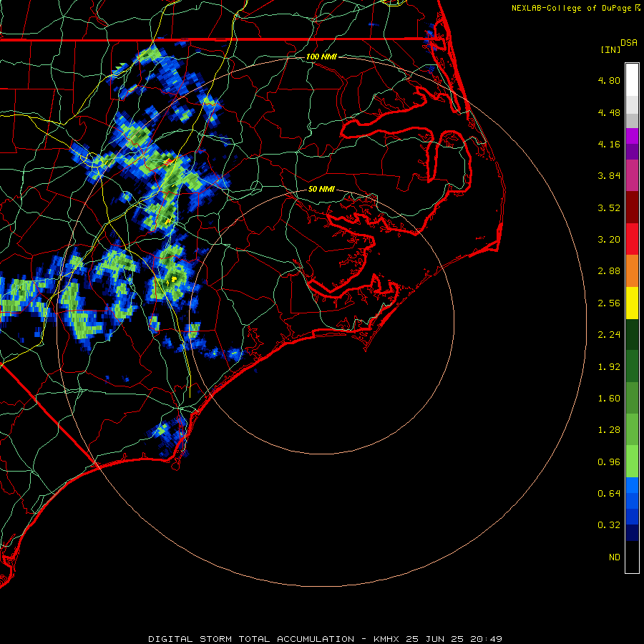Click the 4.80 legend value

(x=609, y=80)
